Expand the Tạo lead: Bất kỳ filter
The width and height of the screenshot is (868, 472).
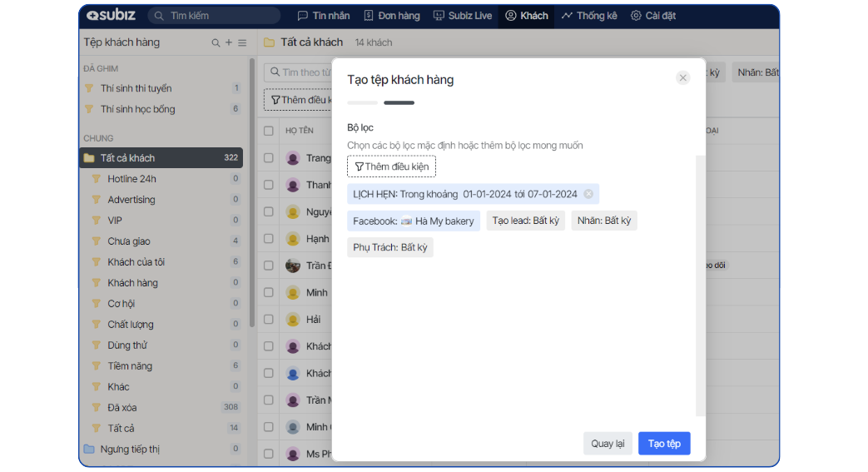525,221
